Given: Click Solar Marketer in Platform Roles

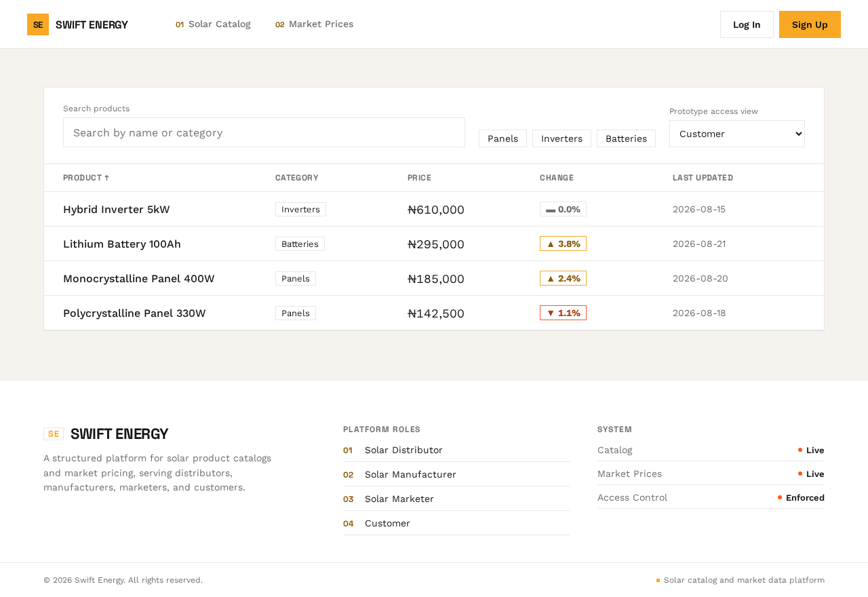Looking at the screenshot, I should point(399,499).
